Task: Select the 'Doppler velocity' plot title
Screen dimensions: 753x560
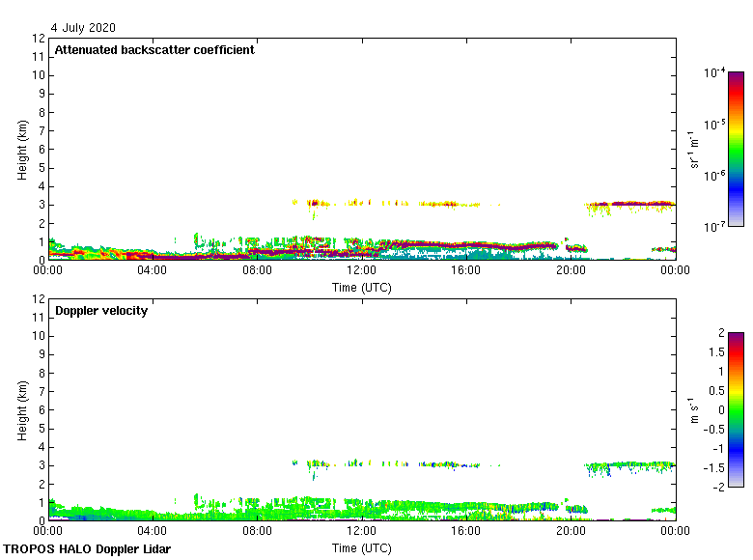Action: [101, 311]
